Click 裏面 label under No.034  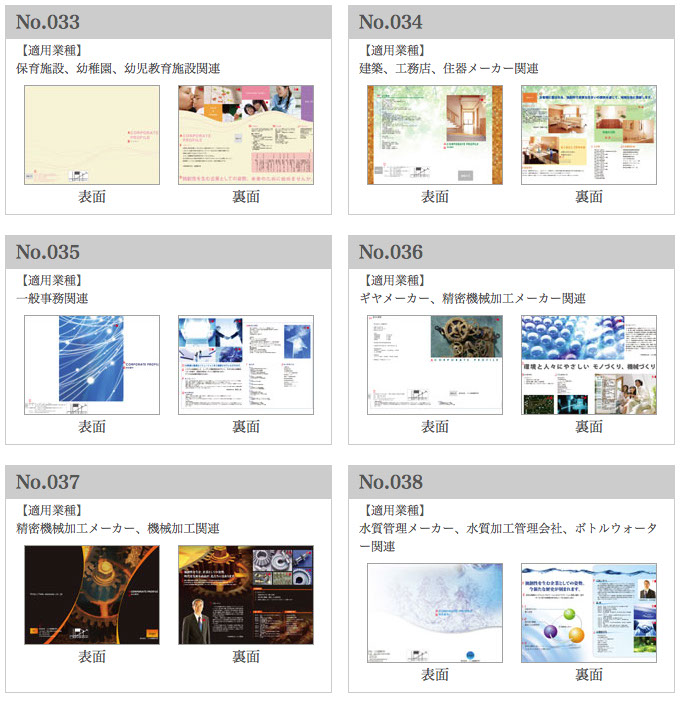589,197
